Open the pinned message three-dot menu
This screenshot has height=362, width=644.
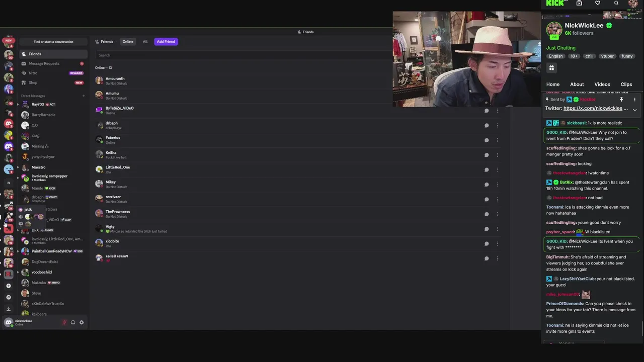click(x=634, y=100)
